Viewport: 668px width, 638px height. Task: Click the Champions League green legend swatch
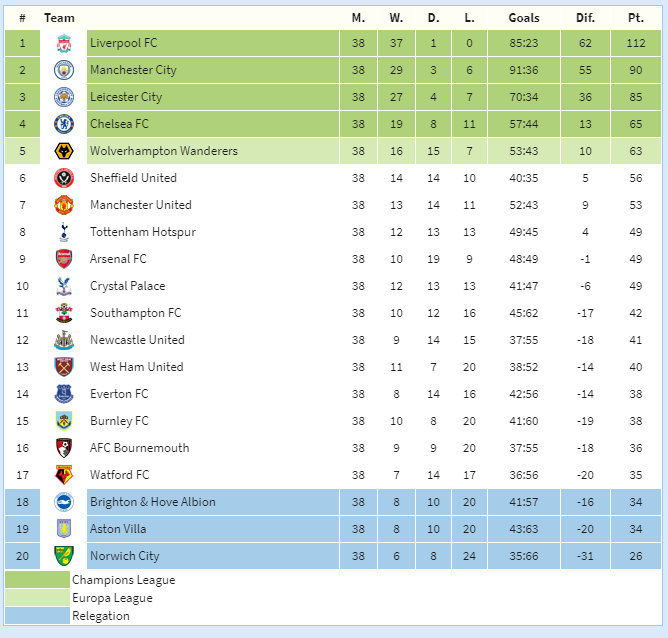(37, 579)
